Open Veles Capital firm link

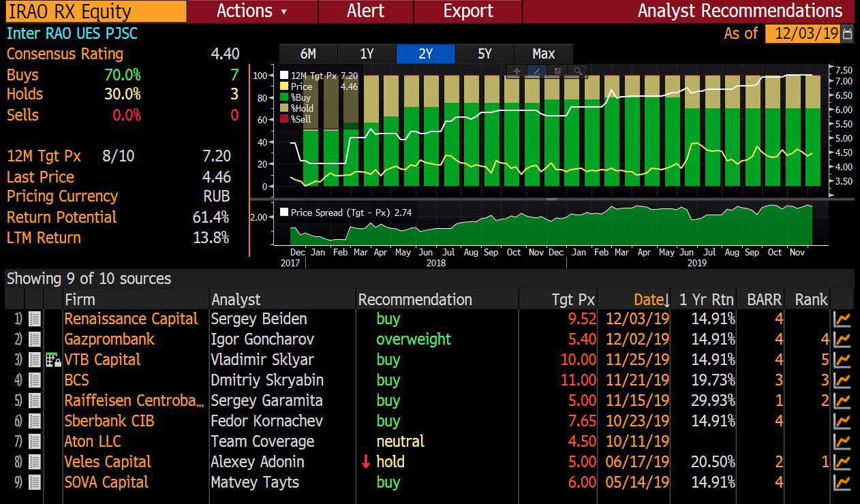click(x=108, y=462)
